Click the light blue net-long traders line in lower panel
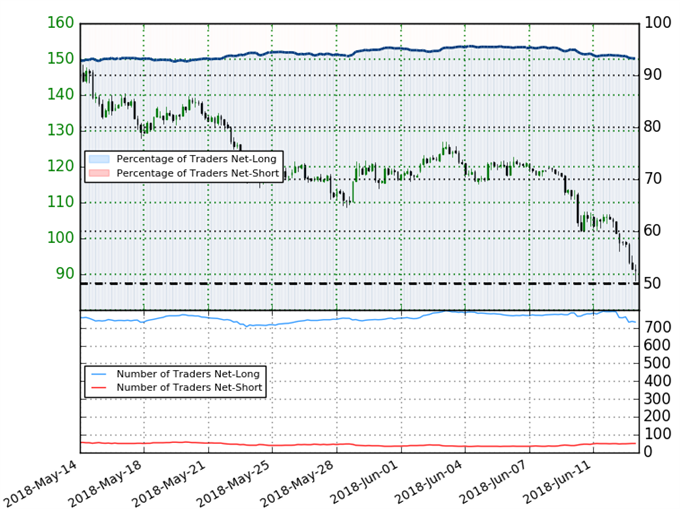Screen dimensions: 680x509 coord(358,319)
